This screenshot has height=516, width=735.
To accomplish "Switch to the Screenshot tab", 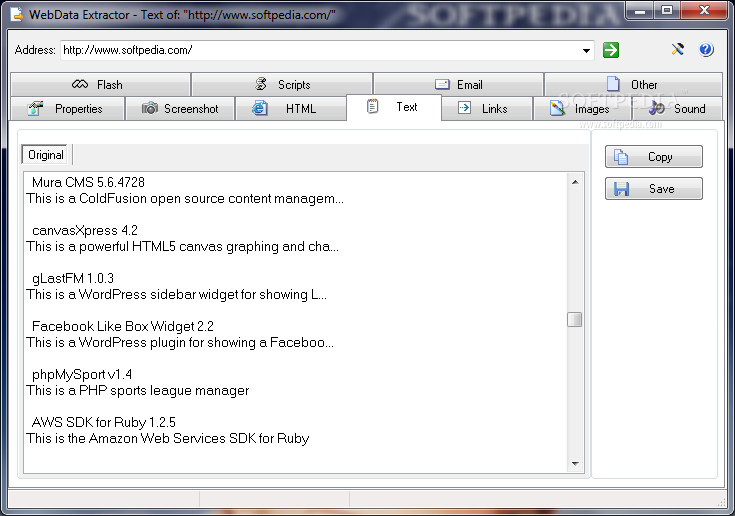I will [180, 109].
